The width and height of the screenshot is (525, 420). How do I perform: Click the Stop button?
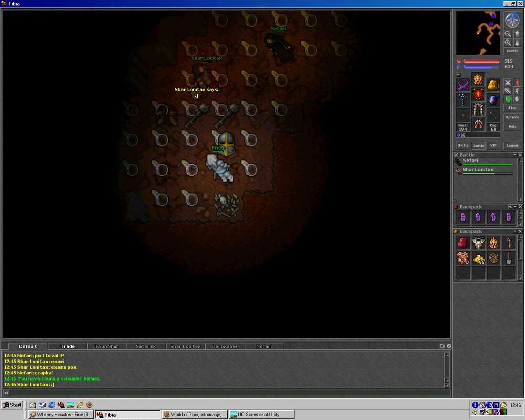click(x=512, y=108)
